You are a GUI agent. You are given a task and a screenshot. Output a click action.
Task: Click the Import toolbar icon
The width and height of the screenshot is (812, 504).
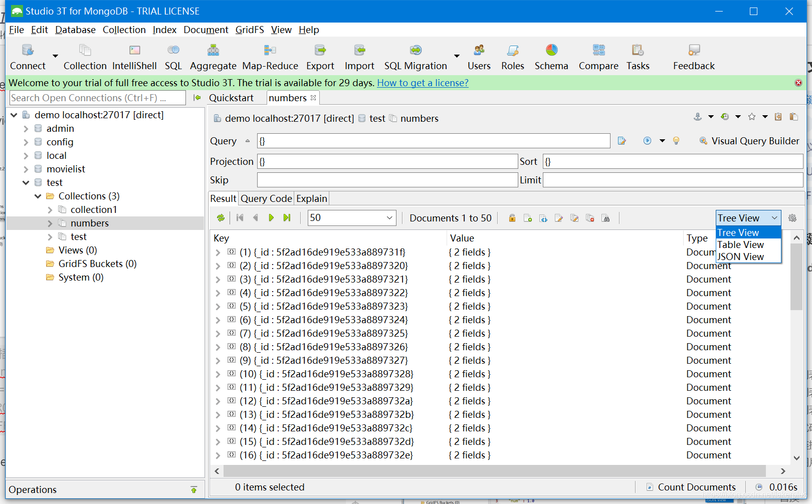(359, 57)
